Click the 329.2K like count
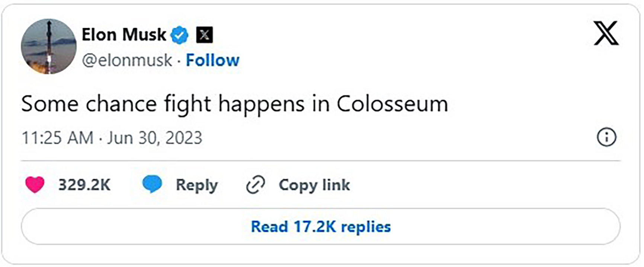644x267 pixels. click(x=84, y=185)
